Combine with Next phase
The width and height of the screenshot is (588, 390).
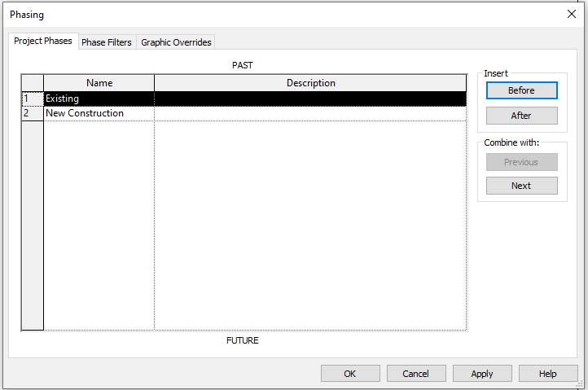[521, 186]
